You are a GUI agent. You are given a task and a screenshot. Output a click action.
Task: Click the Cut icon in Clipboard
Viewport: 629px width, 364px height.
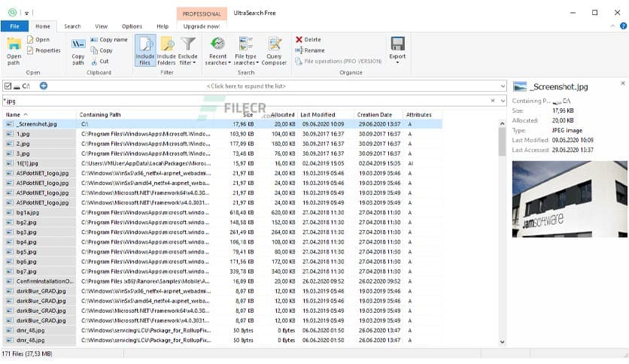tap(95, 61)
